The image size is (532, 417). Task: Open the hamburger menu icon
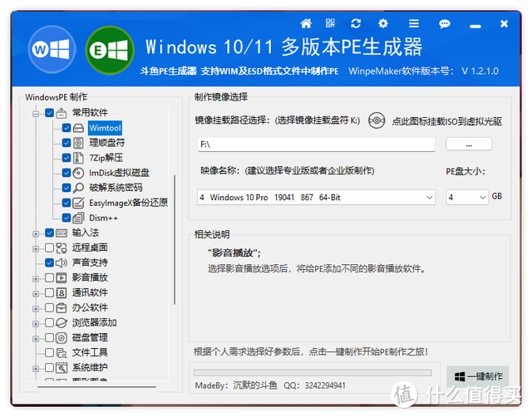tap(414, 23)
